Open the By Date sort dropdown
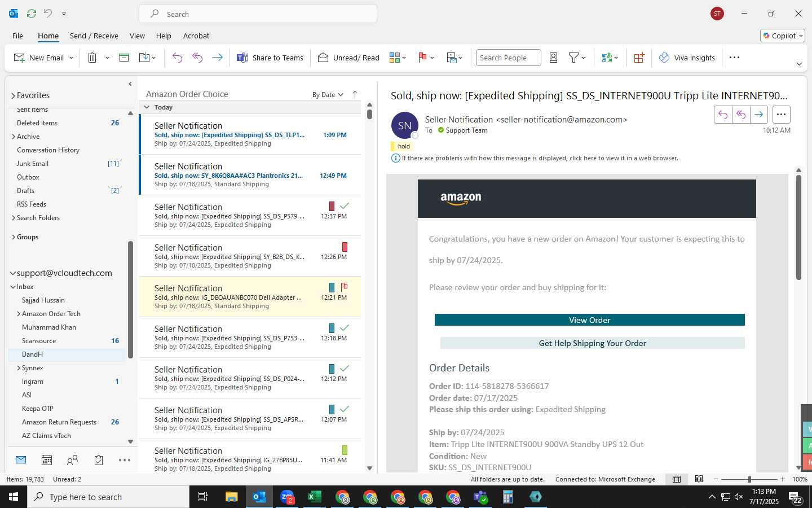The height and width of the screenshot is (508, 812). (328, 95)
